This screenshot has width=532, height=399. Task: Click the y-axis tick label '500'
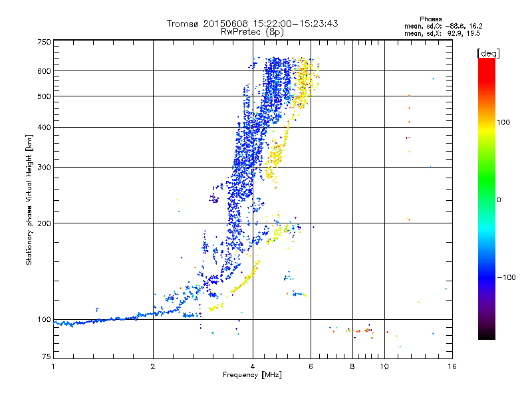click(x=44, y=96)
